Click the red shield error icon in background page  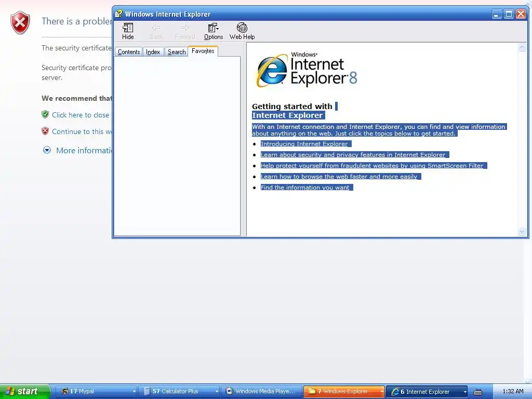pos(20,22)
